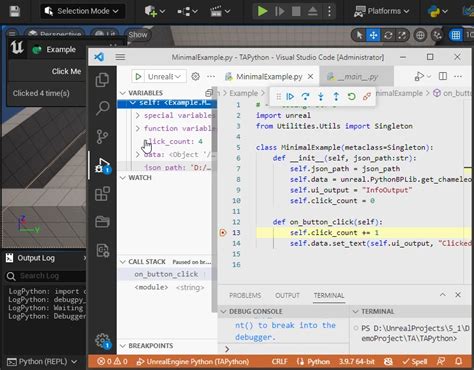This screenshot has height=370, width=474.
Task: Choose the viewport select object tool
Action: [359, 35]
